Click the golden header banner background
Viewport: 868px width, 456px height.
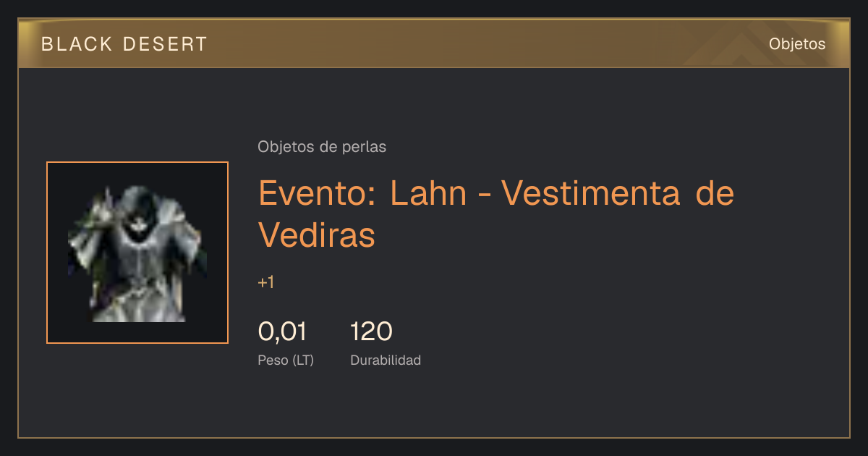pos(434,43)
